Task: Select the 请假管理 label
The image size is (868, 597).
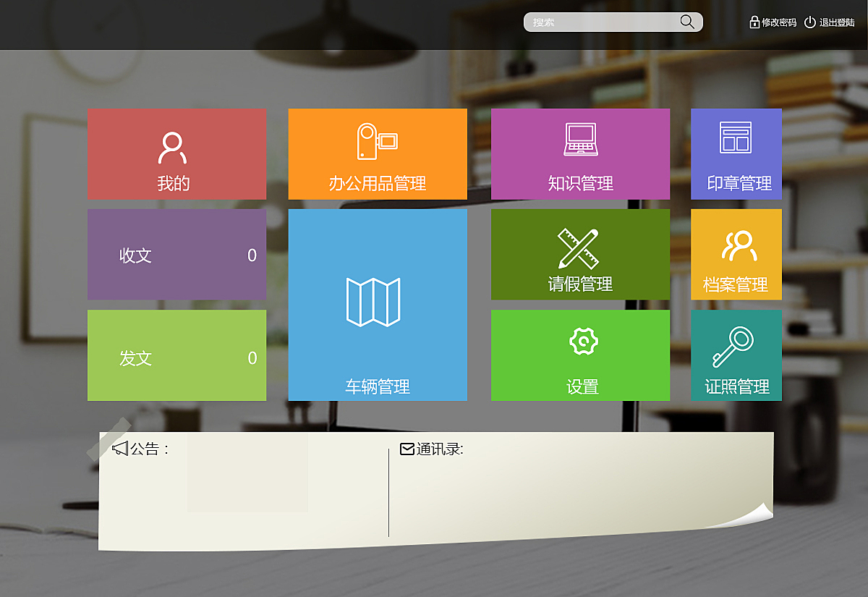Action: click(581, 284)
